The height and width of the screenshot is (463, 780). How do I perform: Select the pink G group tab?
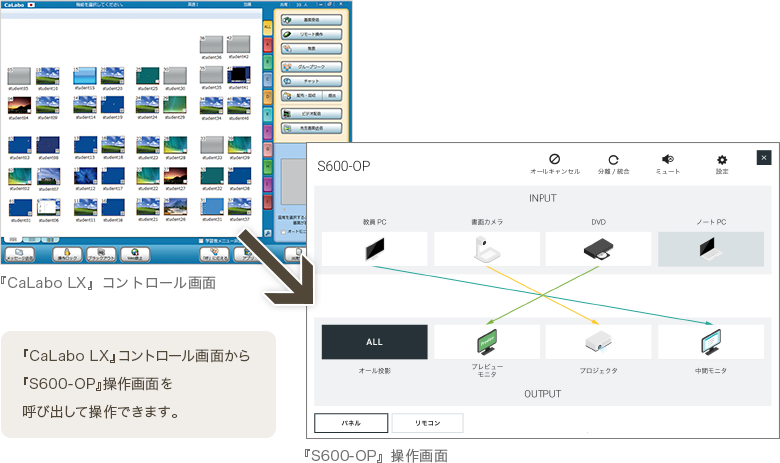click(268, 149)
